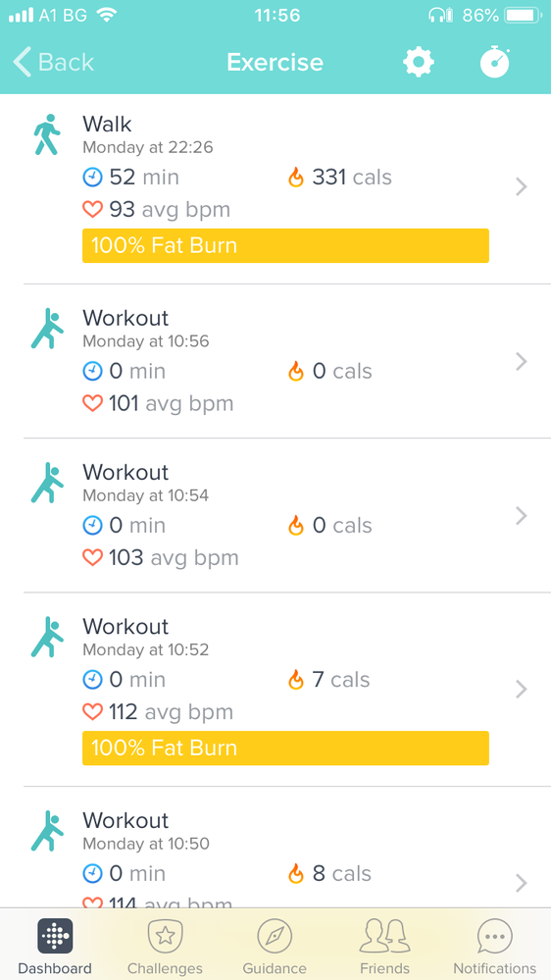Expand the Walk entry using its chevron
Image resolution: width=551 pixels, height=980 pixels.
coord(522,186)
